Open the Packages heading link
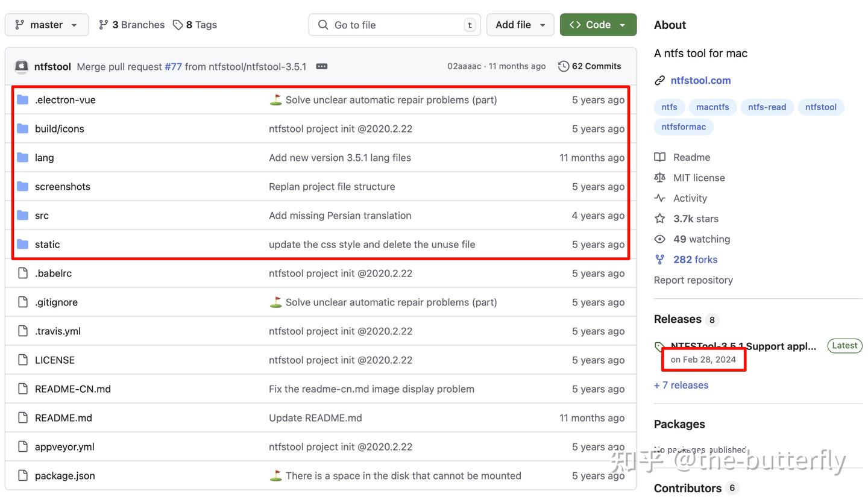Viewport: 868px width, 500px height. 679,424
